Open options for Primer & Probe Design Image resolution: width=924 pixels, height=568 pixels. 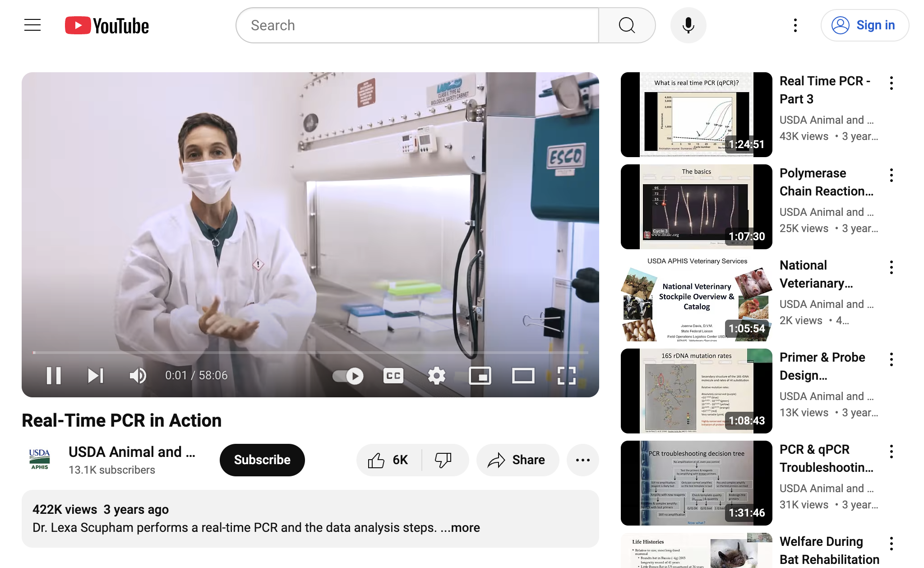891,359
